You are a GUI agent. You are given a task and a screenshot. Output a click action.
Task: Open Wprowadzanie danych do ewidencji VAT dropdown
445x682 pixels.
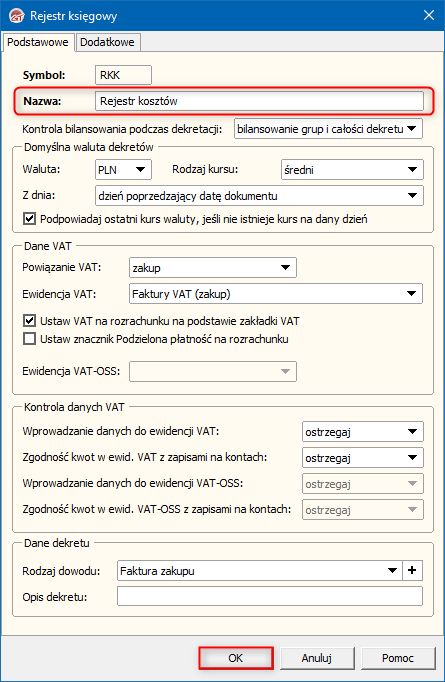pyautogui.click(x=363, y=432)
